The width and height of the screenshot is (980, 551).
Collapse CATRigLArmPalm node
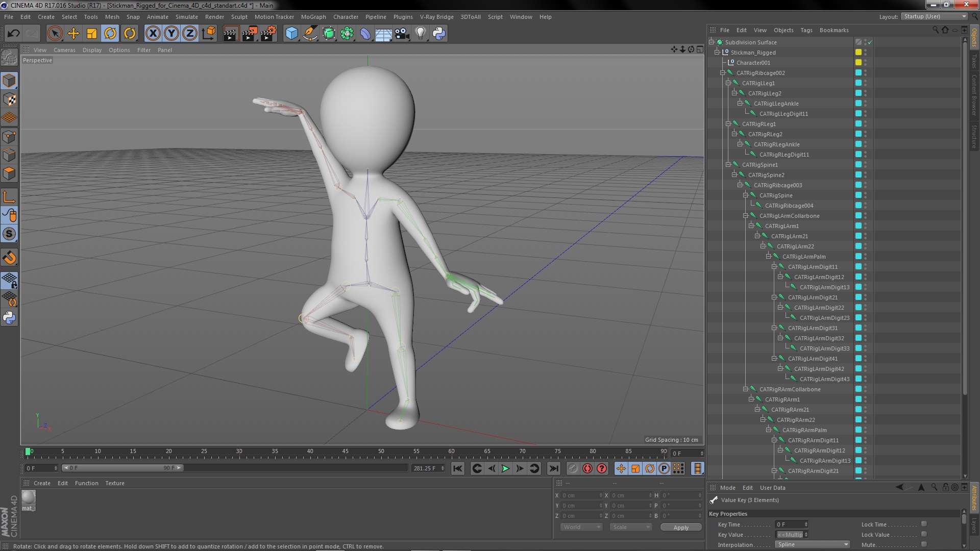pyautogui.click(x=769, y=257)
